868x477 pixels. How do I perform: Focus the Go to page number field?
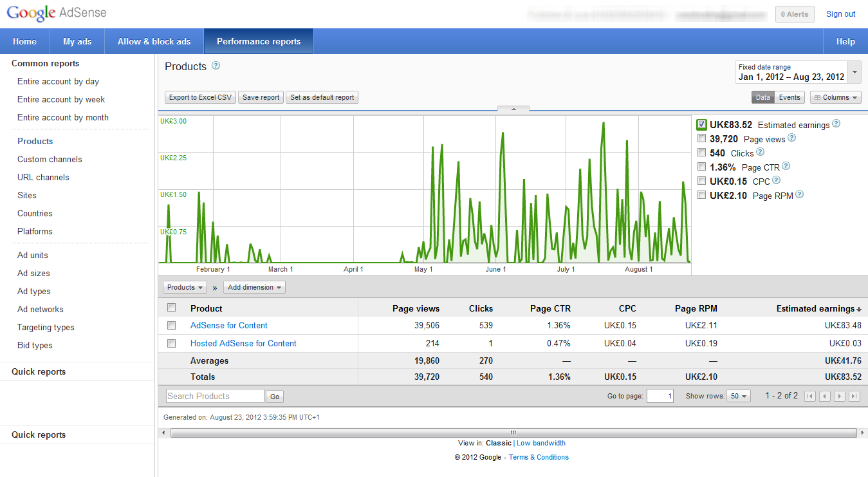coord(660,397)
